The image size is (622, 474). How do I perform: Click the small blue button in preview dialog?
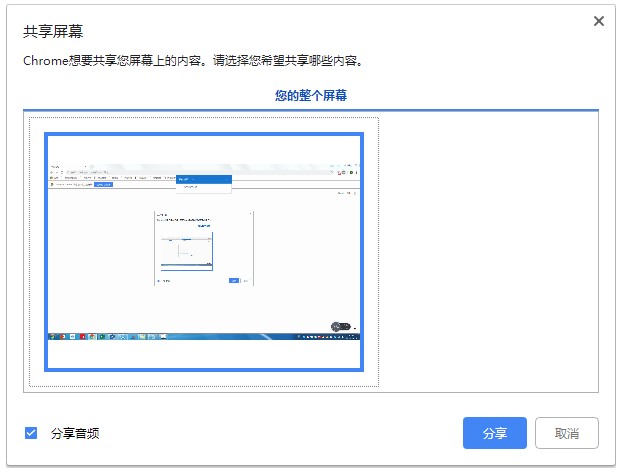(x=233, y=281)
